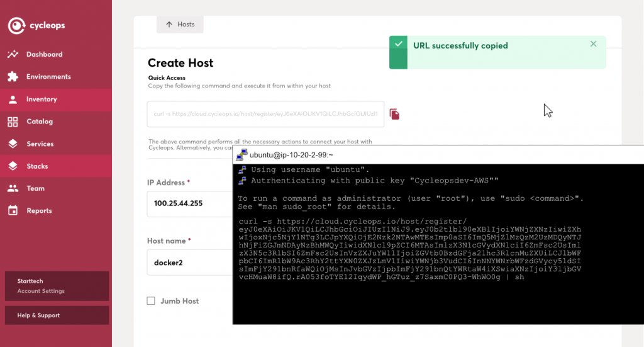Image resolution: width=644 pixels, height=347 pixels.
Task: Copy the quick access curl command
Action: (394, 114)
